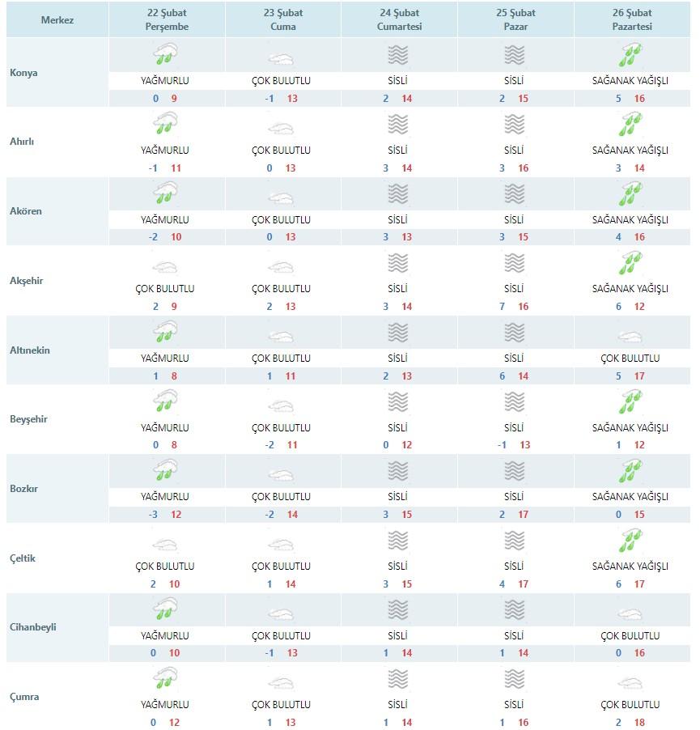
Task: Open the Konya row label
Action: (23, 73)
